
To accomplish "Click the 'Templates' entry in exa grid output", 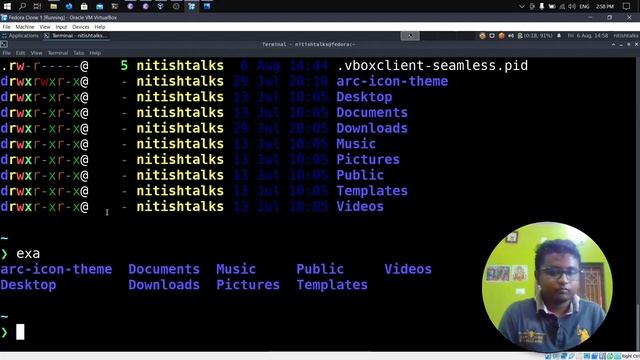I will (x=332, y=285).
